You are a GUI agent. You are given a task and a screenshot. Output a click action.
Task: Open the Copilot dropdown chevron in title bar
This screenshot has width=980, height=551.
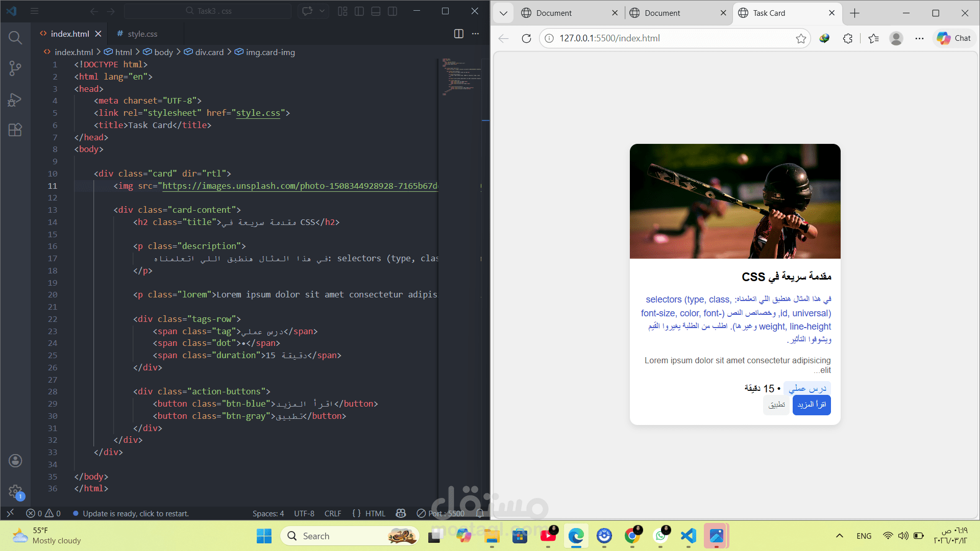click(321, 11)
